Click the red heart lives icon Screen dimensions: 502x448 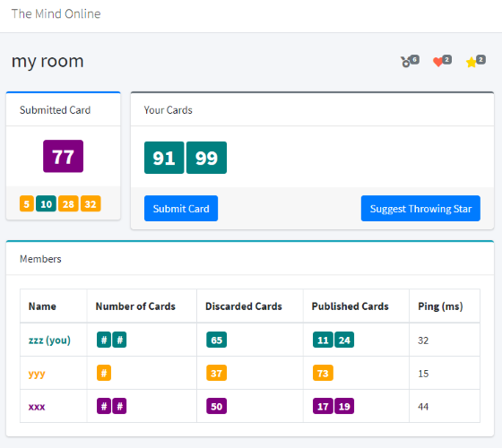pos(437,62)
